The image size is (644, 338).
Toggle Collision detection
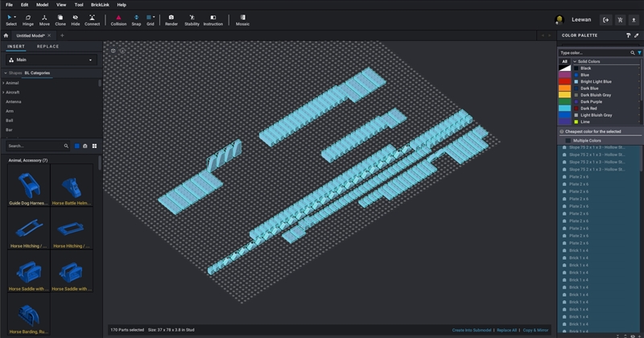coord(118,19)
